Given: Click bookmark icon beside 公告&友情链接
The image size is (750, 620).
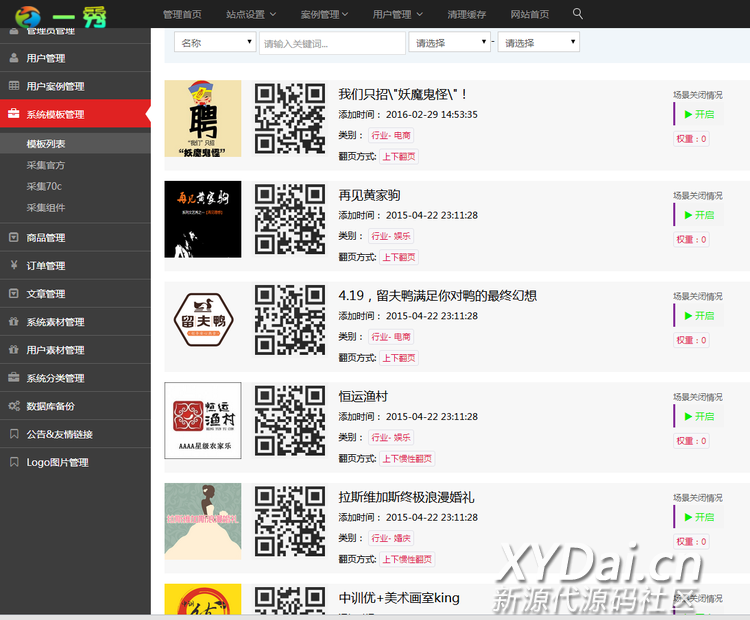Looking at the screenshot, I should pos(14,434).
